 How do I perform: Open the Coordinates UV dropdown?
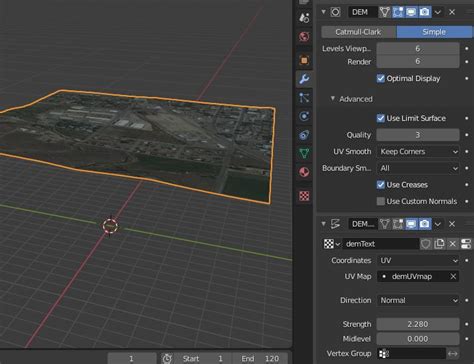[x=418, y=260]
